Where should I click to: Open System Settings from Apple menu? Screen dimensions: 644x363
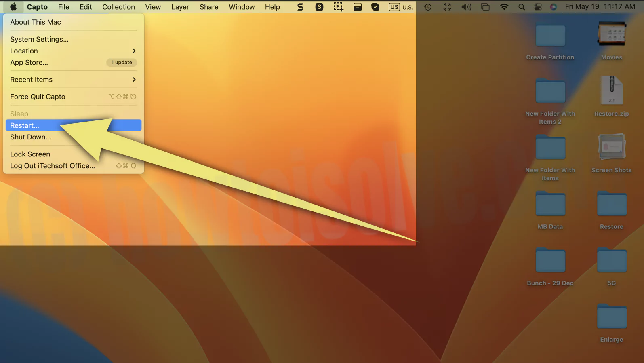coord(74,39)
